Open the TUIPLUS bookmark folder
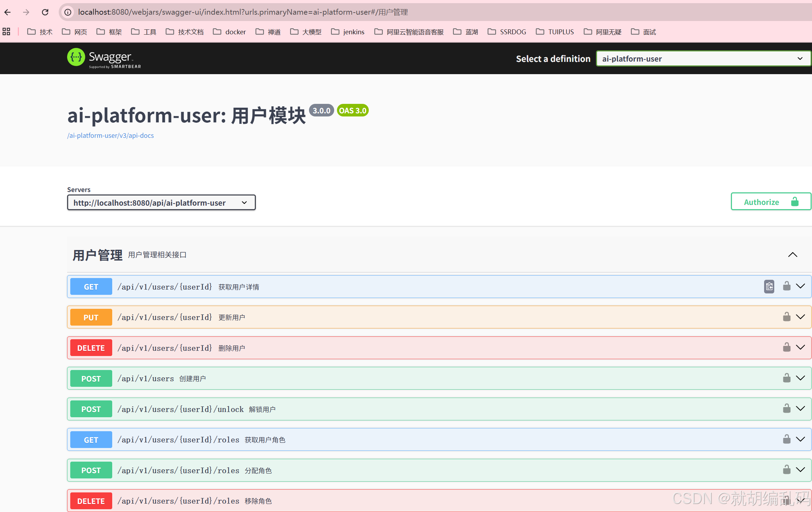The width and height of the screenshot is (812, 512). 555,32
